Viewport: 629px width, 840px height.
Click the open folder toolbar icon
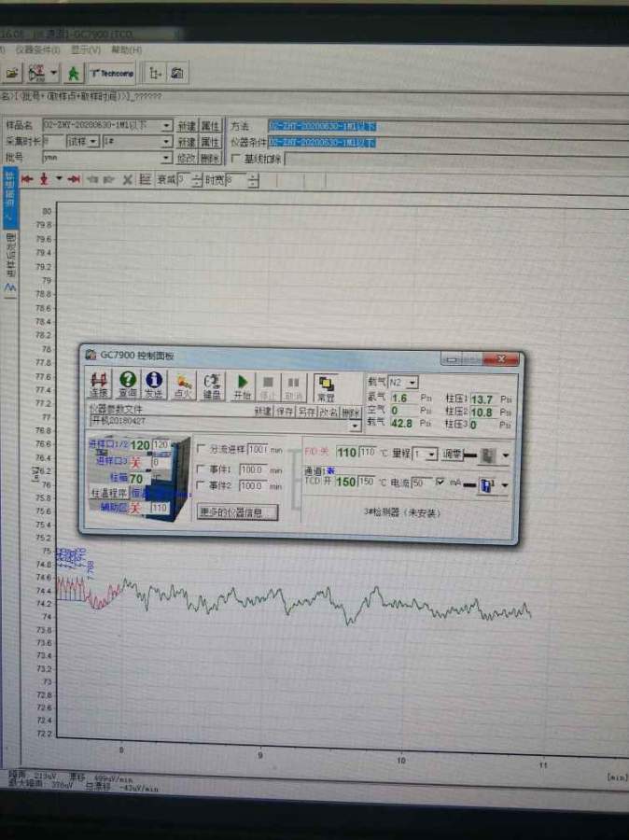(12, 73)
